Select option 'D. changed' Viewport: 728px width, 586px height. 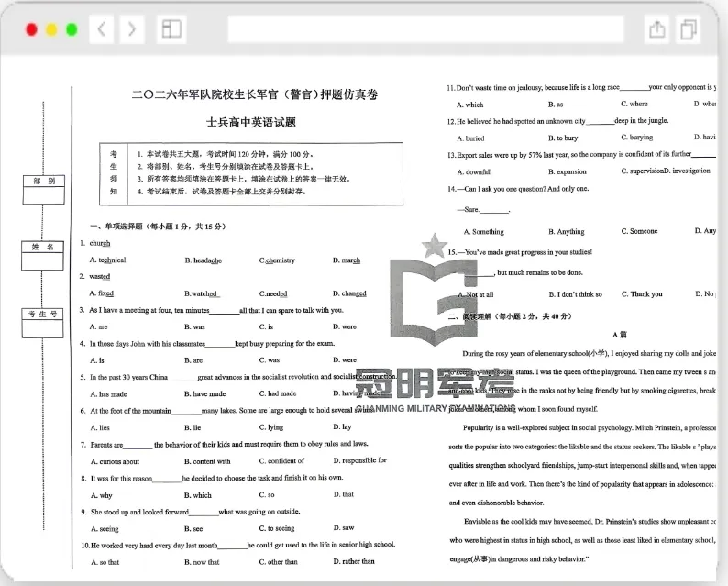349,293
